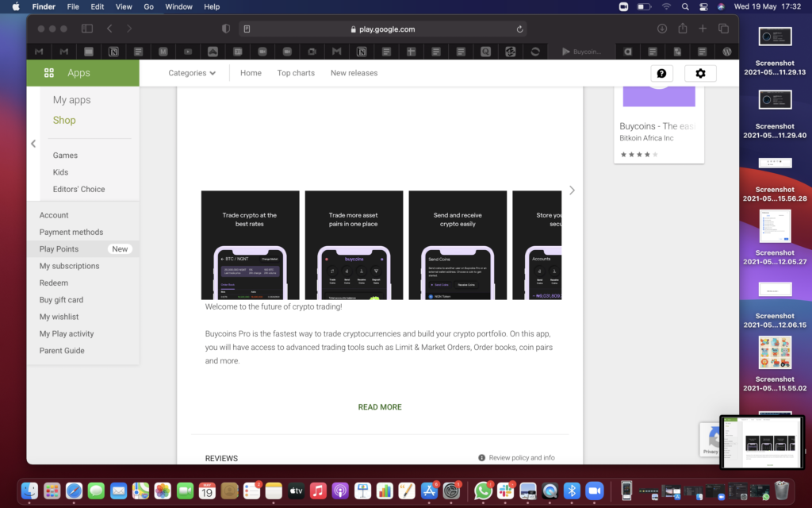Expand the Categories dropdown
Image resolution: width=812 pixels, height=508 pixels.
tap(192, 73)
